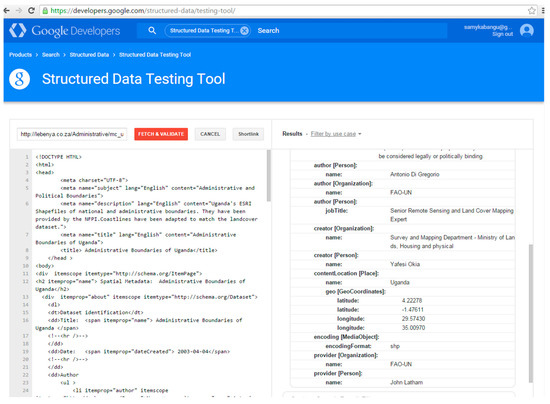Open Chrome menu at toolbar end
550x404 pixels.
(543, 11)
